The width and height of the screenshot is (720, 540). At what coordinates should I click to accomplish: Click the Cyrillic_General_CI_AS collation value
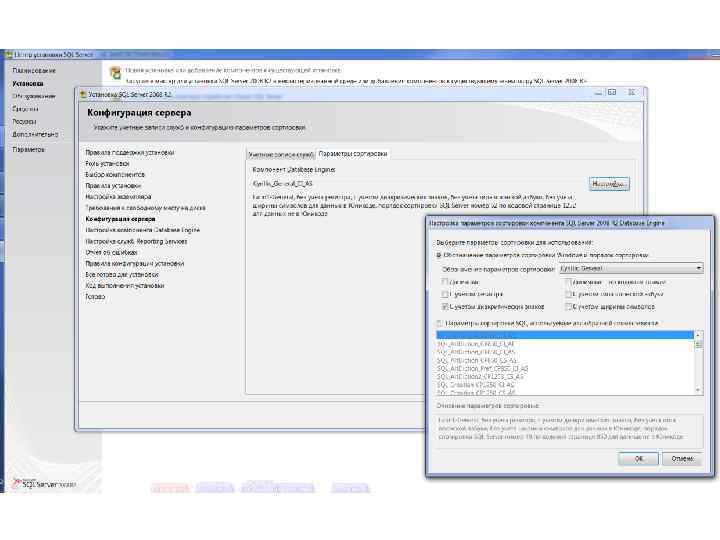(x=282, y=184)
